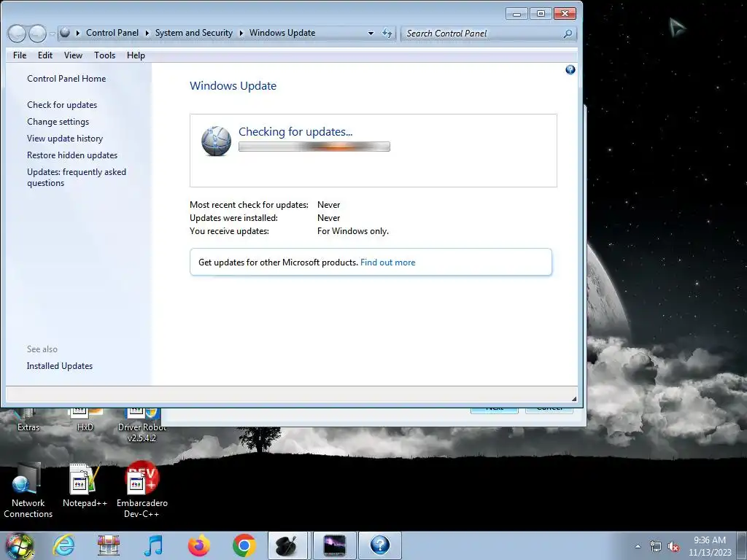Open the Tools menu

click(104, 55)
